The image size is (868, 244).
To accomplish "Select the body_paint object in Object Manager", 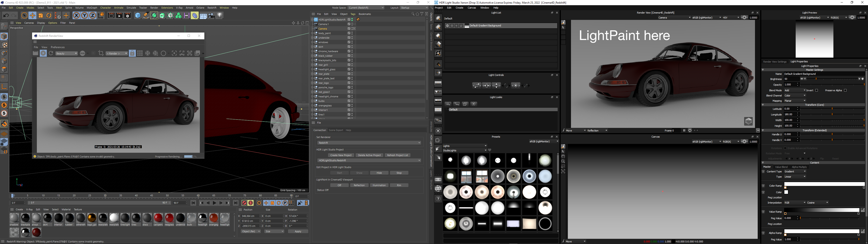I will (325, 33).
